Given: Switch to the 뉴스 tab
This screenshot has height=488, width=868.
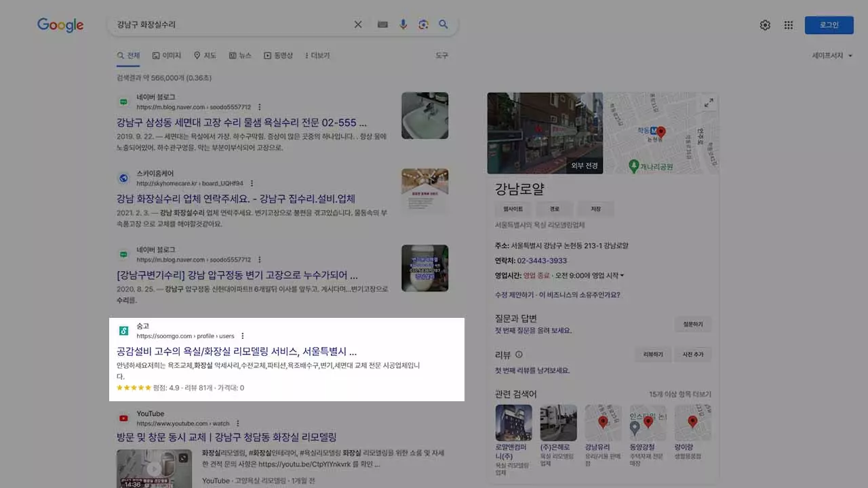Looking at the screenshot, I should (x=240, y=56).
